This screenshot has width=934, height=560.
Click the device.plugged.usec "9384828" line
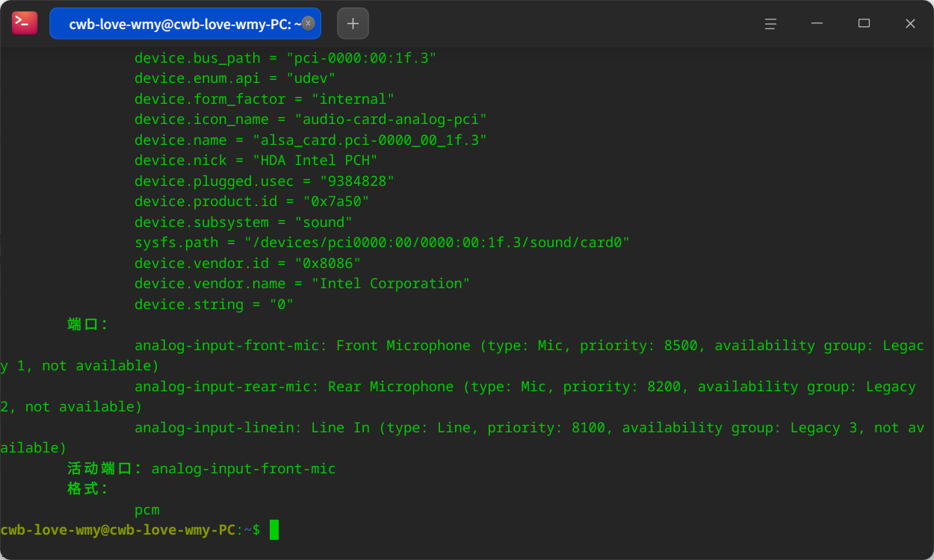(265, 181)
